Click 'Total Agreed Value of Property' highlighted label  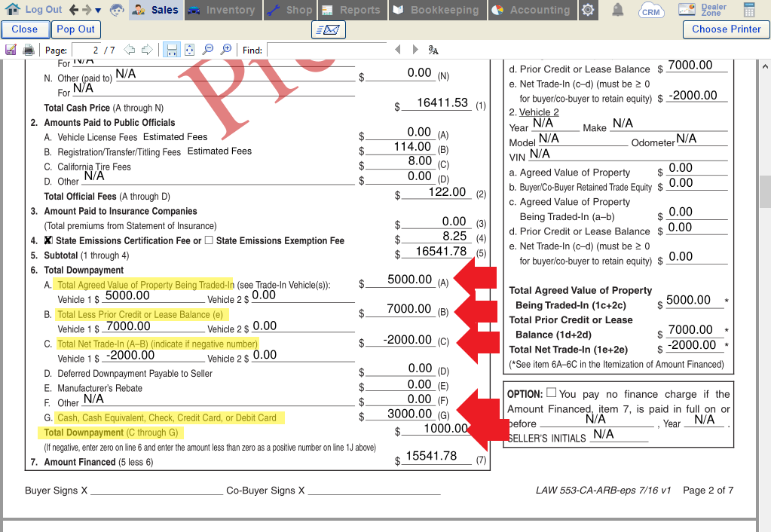click(145, 285)
